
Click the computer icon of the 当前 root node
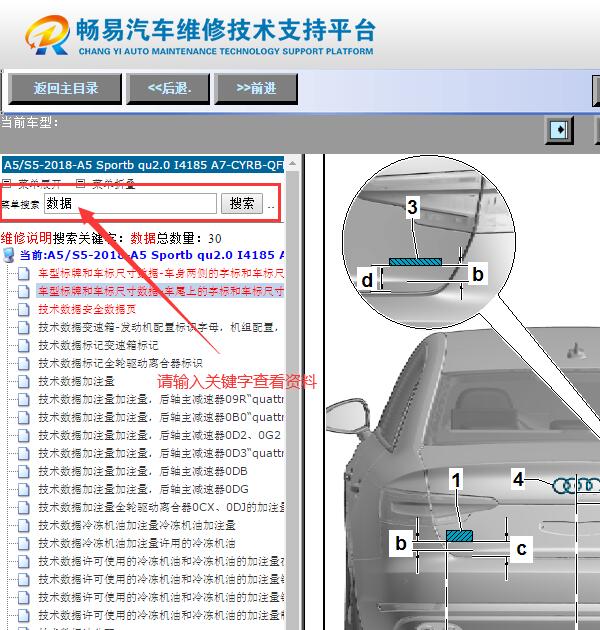[9, 255]
